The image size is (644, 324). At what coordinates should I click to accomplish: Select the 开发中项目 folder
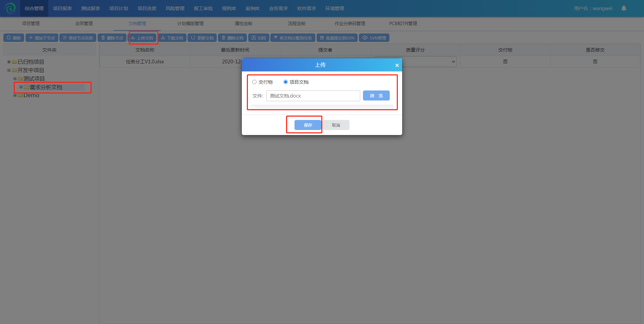click(31, 70)
